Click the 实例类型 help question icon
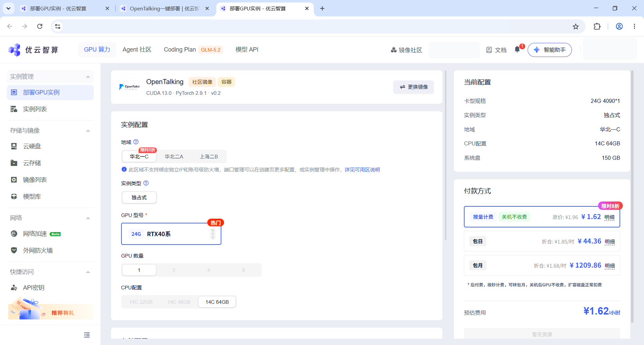The height and width of the screenshot is (345, 644). 146,183
